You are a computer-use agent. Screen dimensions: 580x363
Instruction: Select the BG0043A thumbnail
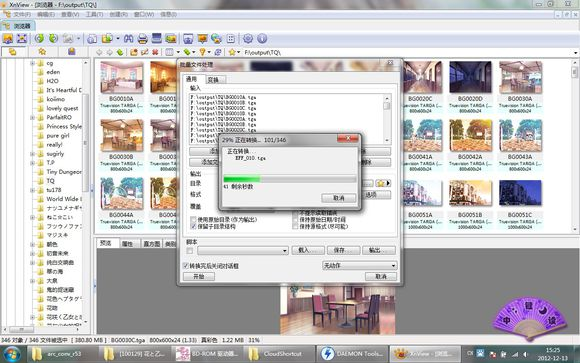[520, 135]
